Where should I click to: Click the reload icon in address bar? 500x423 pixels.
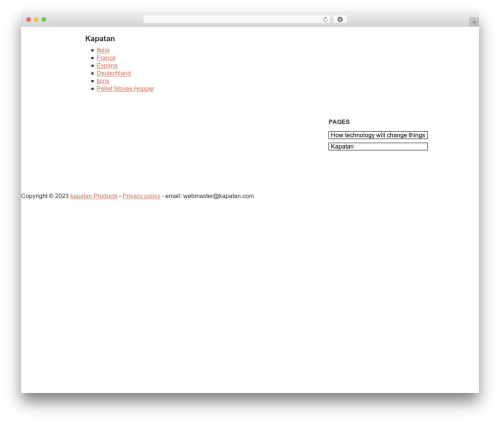[325, 20]
